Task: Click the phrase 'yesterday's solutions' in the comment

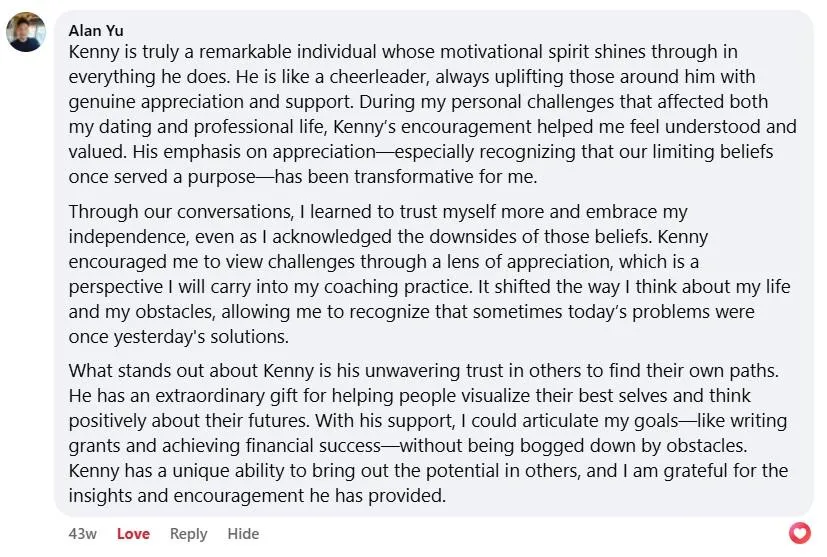Action: [201, 337]
